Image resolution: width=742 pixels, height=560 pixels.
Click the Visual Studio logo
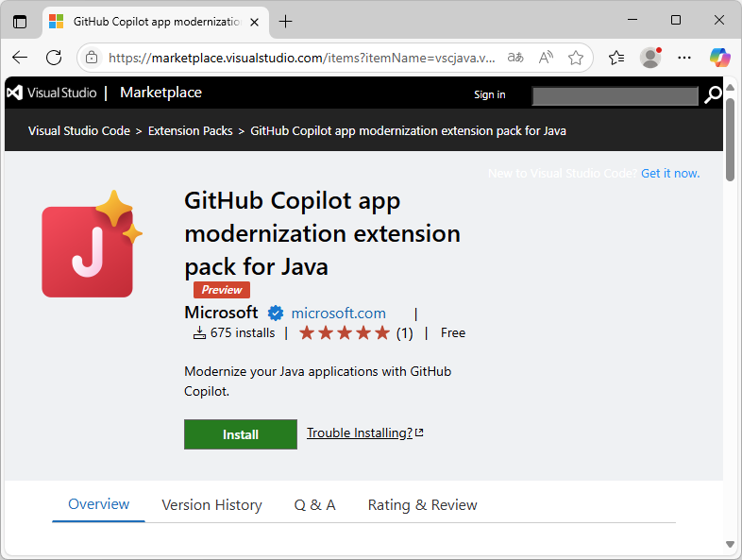(x=52, y=93)
